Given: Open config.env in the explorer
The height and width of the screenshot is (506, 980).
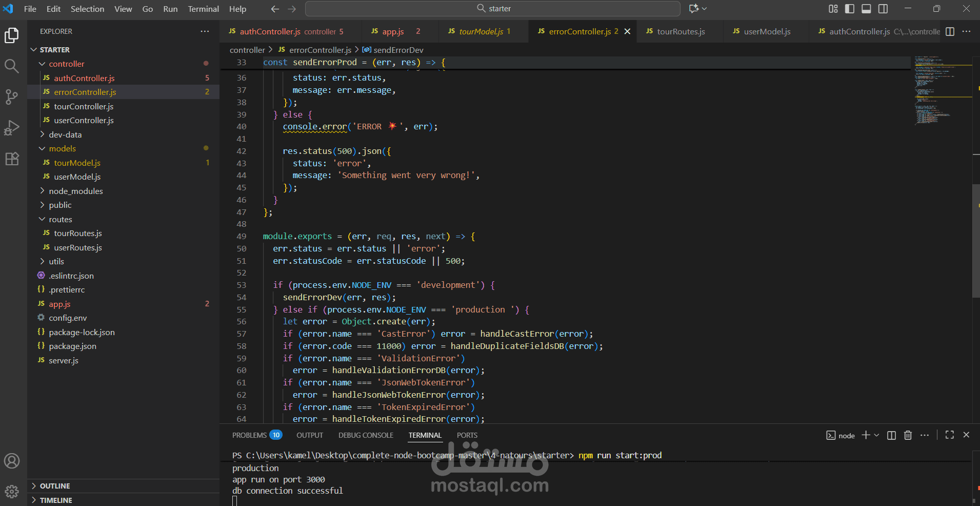Looking at the screenshot, I should tap(124, 318).
